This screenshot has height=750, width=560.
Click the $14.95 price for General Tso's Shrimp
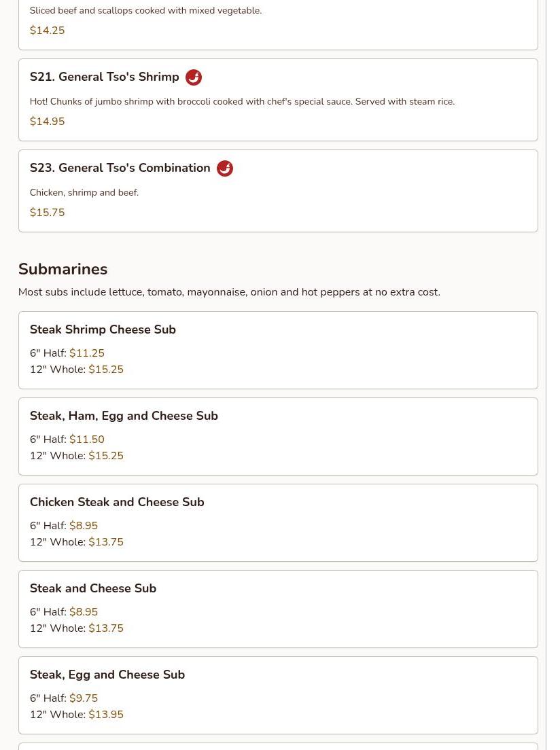pyautogui.click(x=48, y=122)
